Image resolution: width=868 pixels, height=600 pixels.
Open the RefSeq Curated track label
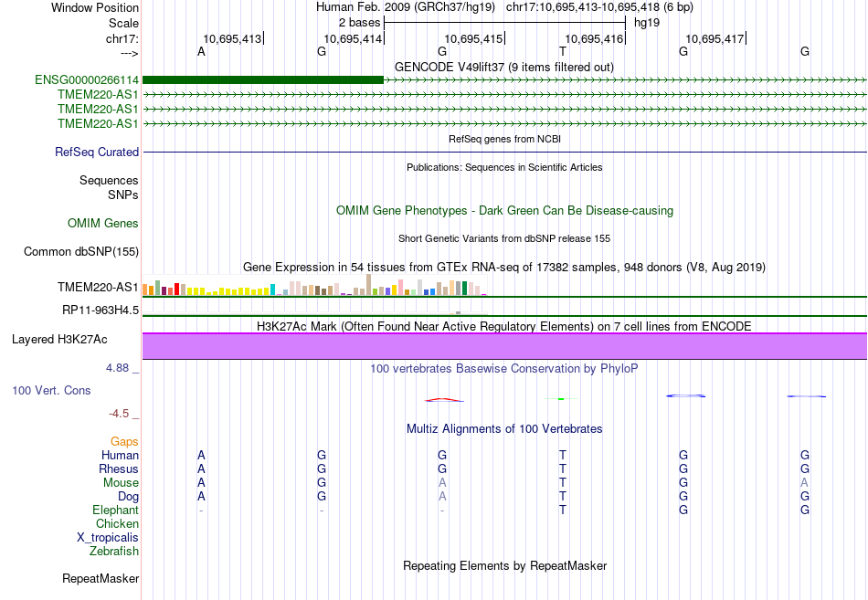(97, 152)
